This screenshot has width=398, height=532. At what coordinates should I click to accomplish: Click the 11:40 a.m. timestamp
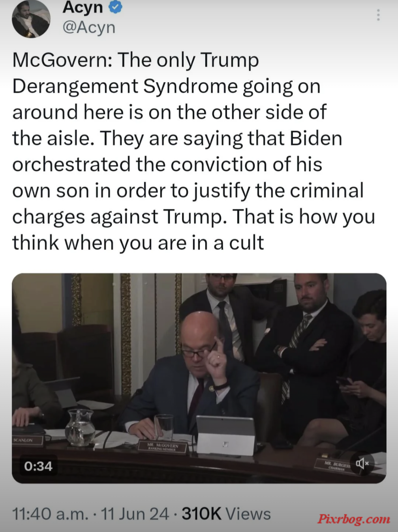(50, 514)
